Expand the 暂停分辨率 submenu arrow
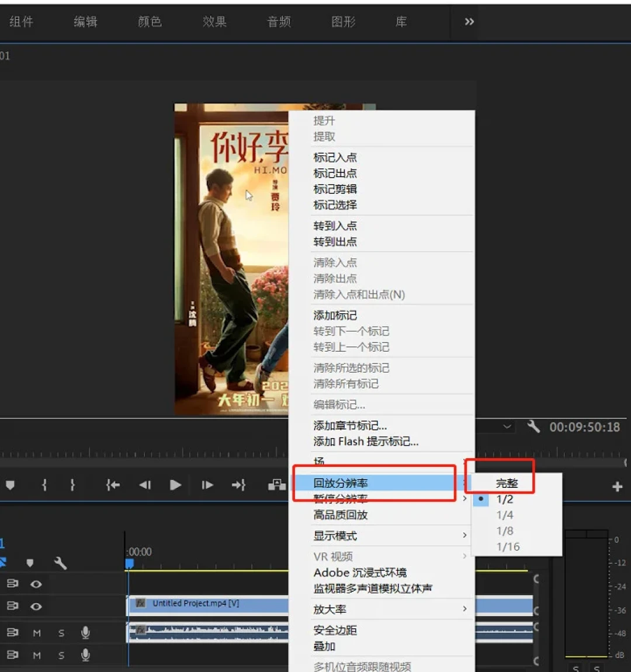The height and width of the screenshot is (672, 631). pyautogui.click(x=465, y=498)
